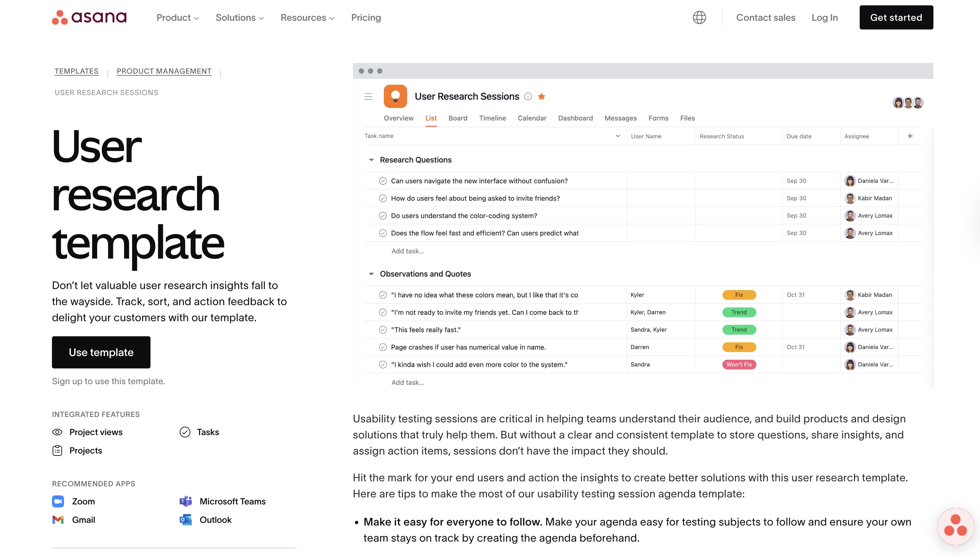Viewport: 980px width, 556px height.
Task: Open the Calendar tab
Action: point(532,118)
